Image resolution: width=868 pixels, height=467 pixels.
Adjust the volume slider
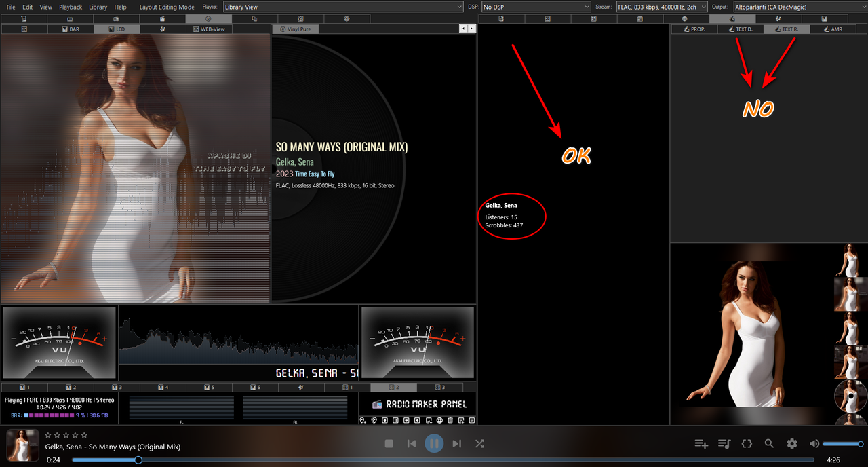tap(842, 443)
